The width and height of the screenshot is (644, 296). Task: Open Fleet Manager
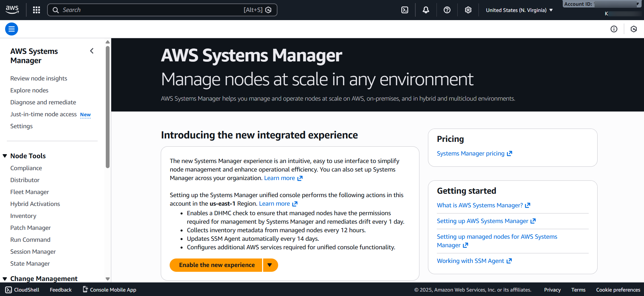(30, 192)
